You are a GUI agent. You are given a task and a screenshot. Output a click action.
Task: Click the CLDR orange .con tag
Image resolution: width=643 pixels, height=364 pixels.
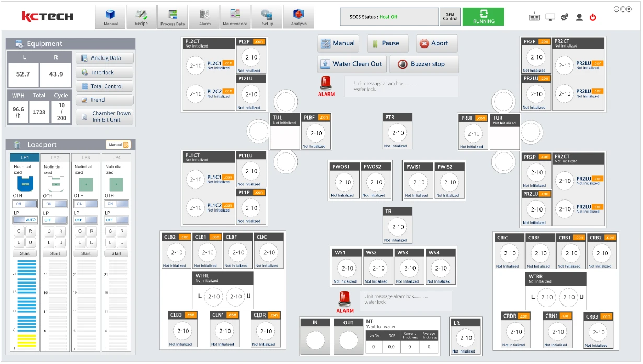coord(274,315)
